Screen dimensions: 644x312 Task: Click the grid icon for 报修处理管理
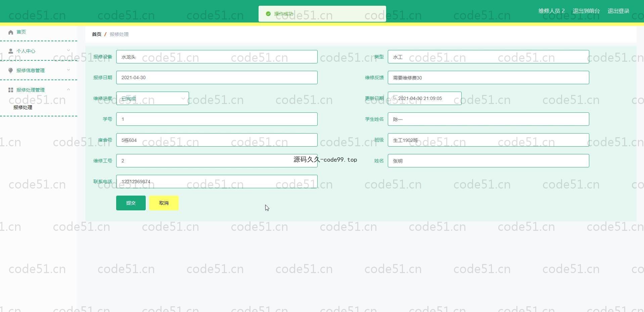tap(11, 90)
